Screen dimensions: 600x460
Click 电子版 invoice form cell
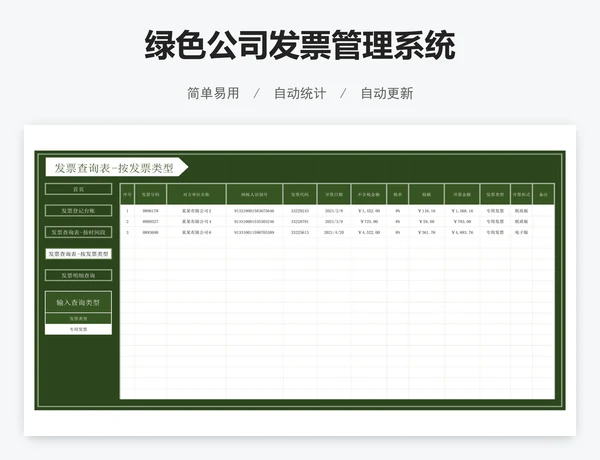coord(522,232)
